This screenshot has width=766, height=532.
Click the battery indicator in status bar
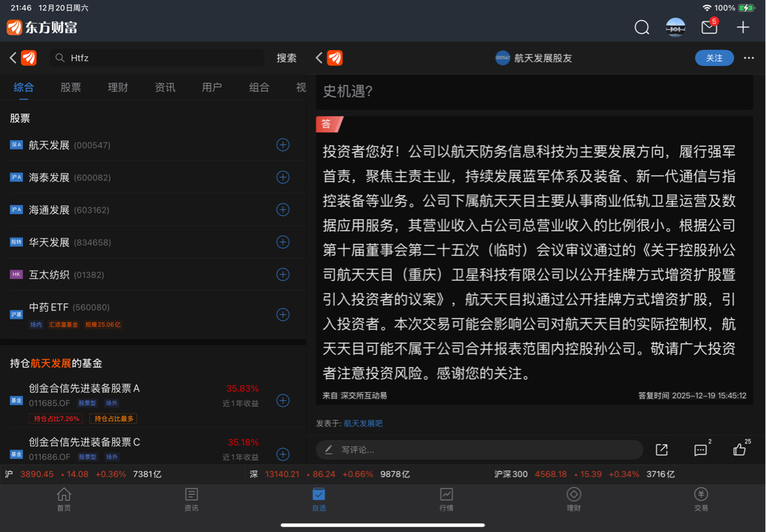click(x=747, y=8)
